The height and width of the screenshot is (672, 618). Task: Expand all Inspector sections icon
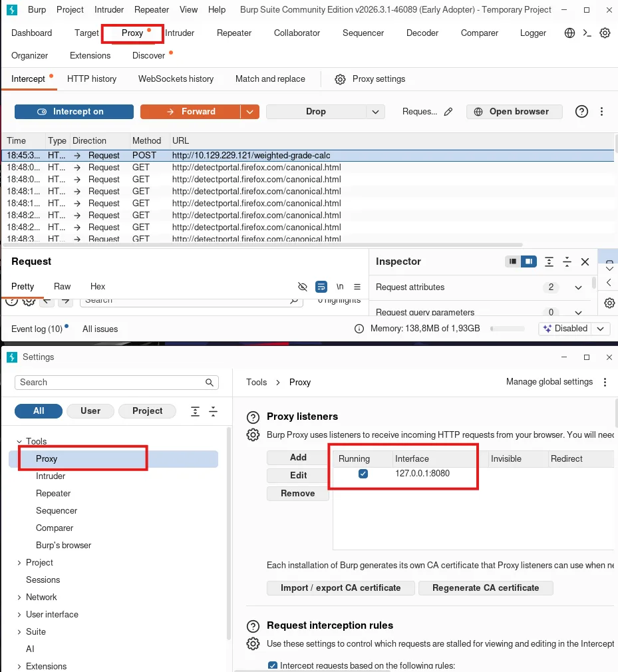[x=549, y=262]
